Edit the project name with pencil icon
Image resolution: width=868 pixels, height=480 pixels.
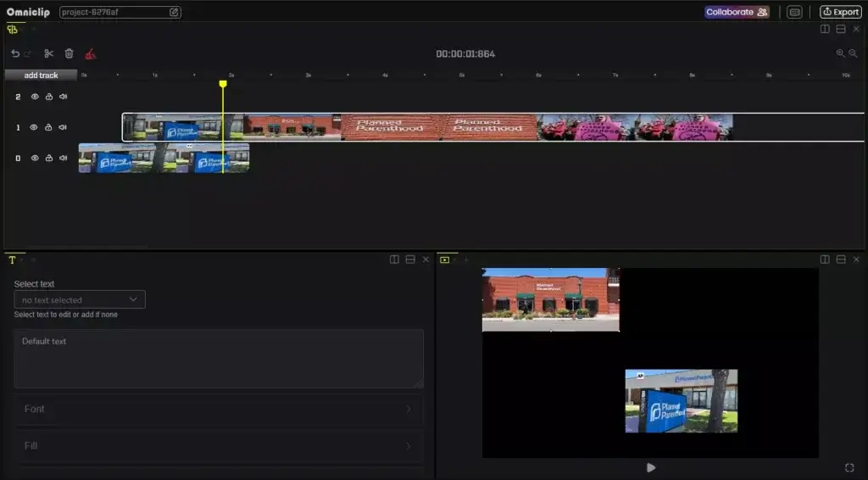174,12
